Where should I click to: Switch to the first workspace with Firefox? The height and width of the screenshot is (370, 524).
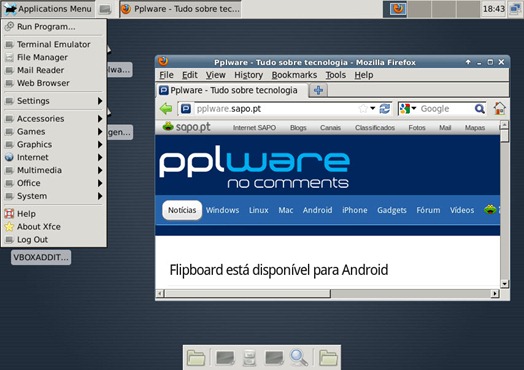coord(394,9)
